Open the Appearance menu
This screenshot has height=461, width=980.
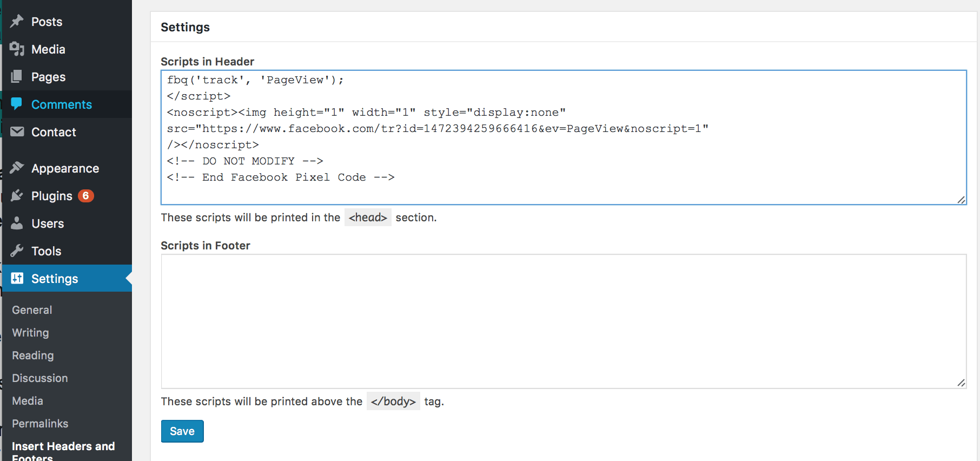pyautogui.click(x=67, y=168)
